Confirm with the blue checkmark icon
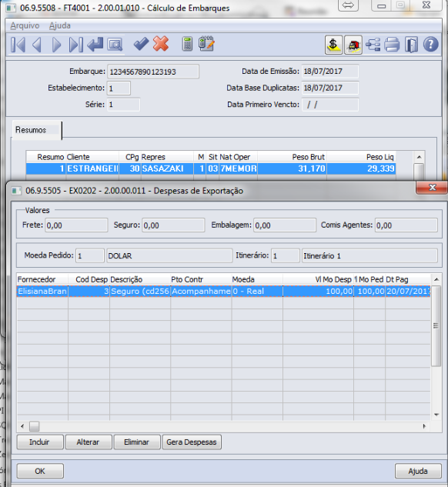The height and width of the screenshot is (487, 448). tap(141, 44)
